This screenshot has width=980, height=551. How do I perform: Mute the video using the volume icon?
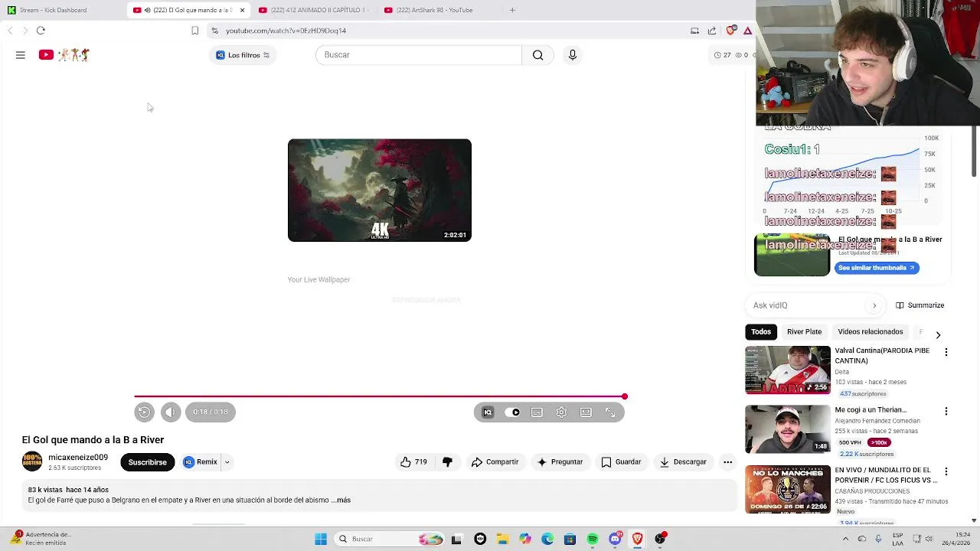[x=171, y=412]
